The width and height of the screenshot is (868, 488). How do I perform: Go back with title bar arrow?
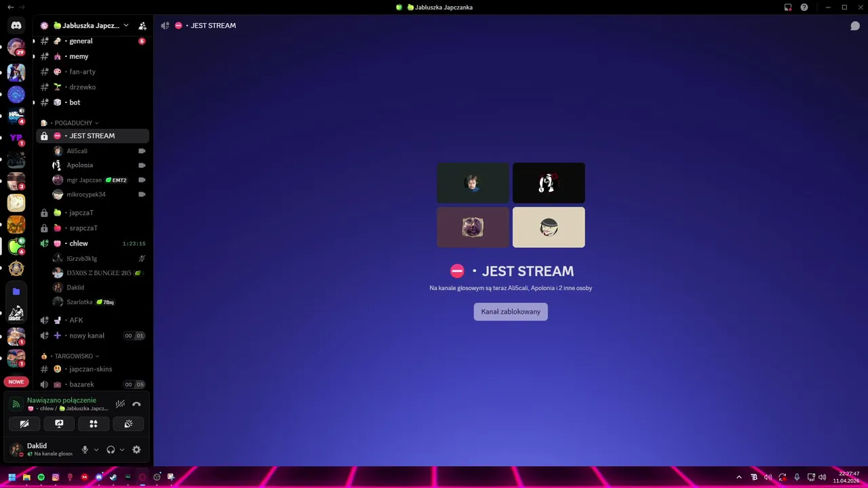coord(9,7)
